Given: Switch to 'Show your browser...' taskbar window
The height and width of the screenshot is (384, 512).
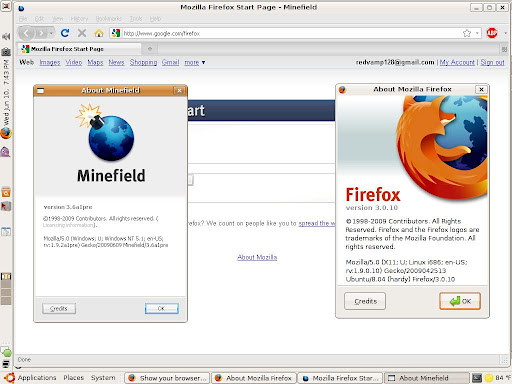Looking at the screenshot, I should point(168,378).
